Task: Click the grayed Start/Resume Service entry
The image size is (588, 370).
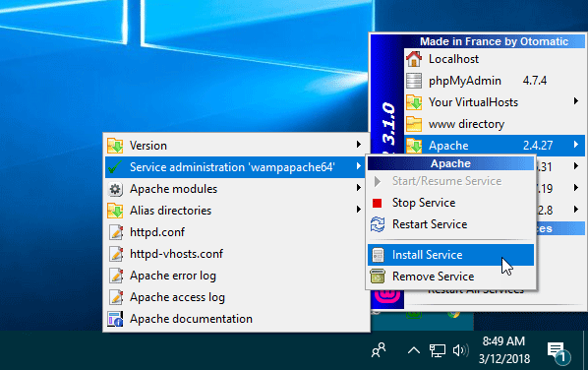Action: [450, 181]
